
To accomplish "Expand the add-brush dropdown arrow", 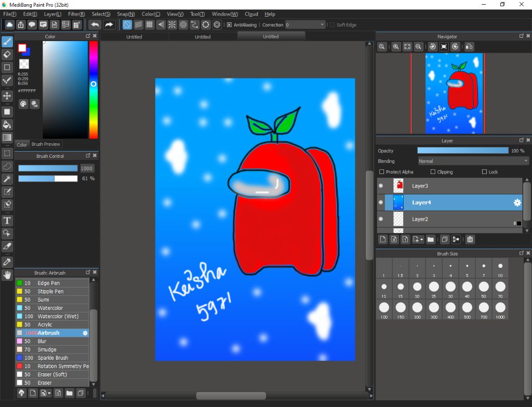I will tap(49, 393).
